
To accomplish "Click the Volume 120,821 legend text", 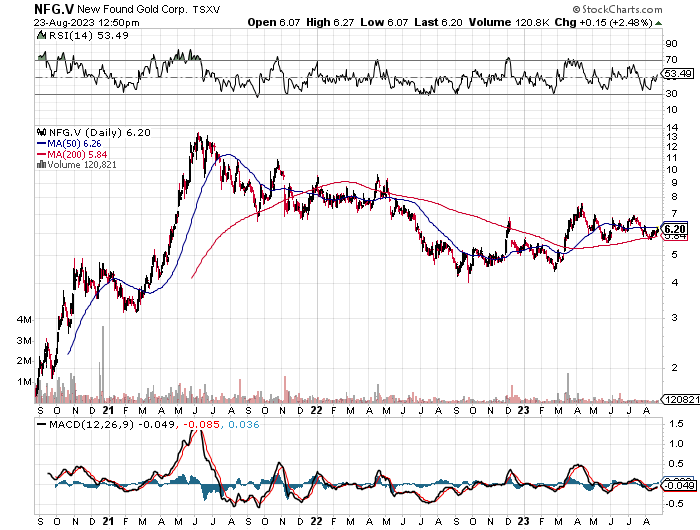I will click(82, 165).
